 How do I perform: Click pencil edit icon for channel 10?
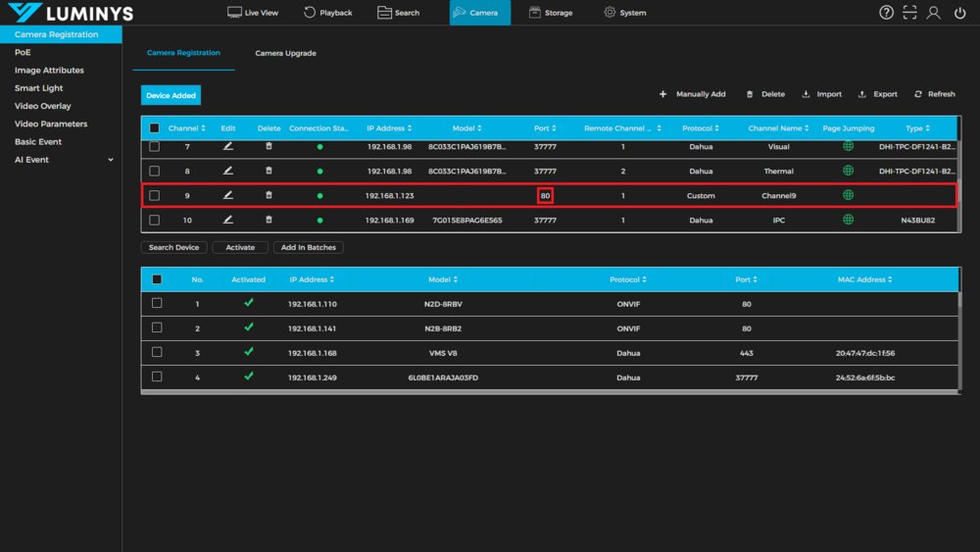(x=228, y=220)
